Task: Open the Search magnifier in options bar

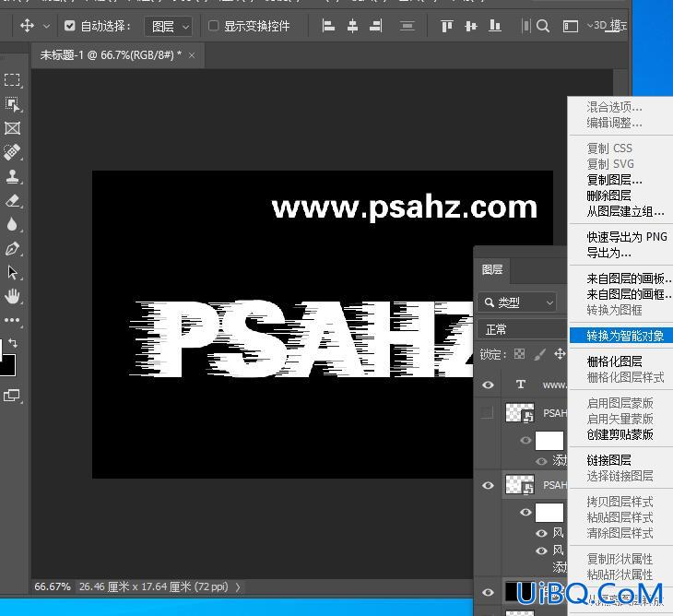Action: point(543,26)
